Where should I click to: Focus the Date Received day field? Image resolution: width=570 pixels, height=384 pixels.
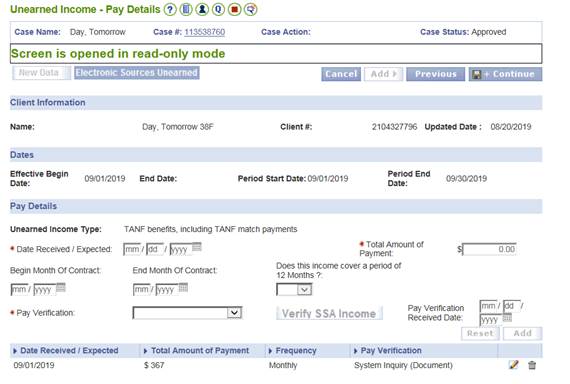(154, 249)
